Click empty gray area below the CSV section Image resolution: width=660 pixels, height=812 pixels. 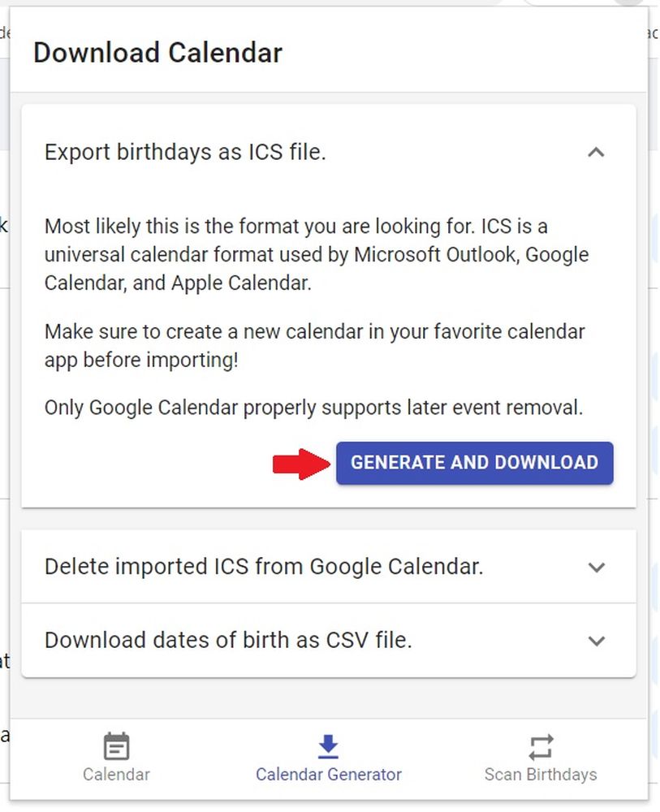click(328, 698)
